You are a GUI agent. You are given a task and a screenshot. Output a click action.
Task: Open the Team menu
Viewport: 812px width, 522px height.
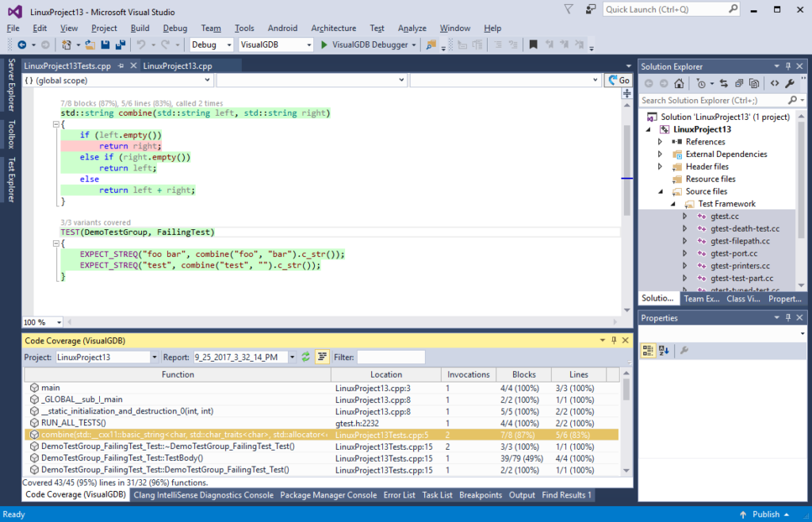pyautogui.click(x=210, y=28)
